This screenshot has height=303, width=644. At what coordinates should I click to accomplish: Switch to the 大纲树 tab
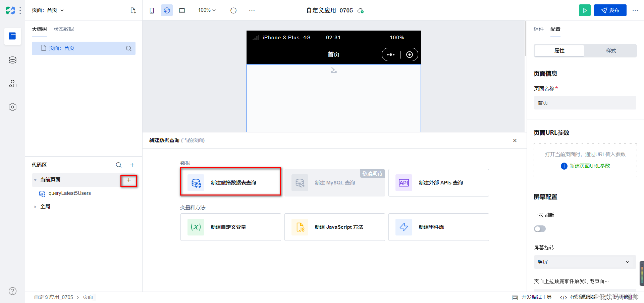pyautogui.click(x=39, y=29)
